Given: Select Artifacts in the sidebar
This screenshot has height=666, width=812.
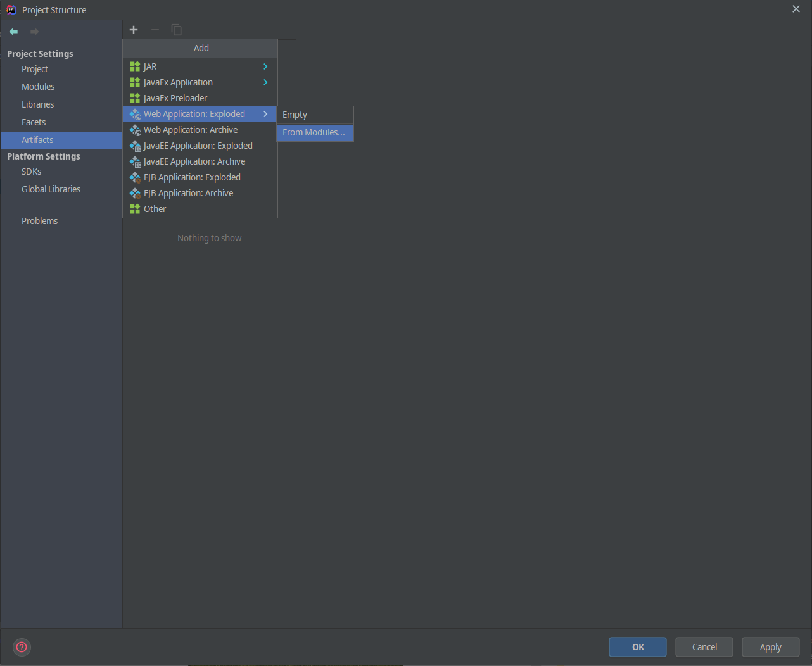Looking at the screenshot, I should pos(61,140).
